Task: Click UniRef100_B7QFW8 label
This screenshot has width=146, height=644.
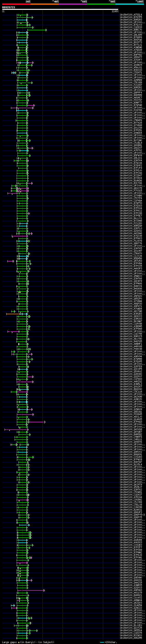Action: (x=131, y=105)
